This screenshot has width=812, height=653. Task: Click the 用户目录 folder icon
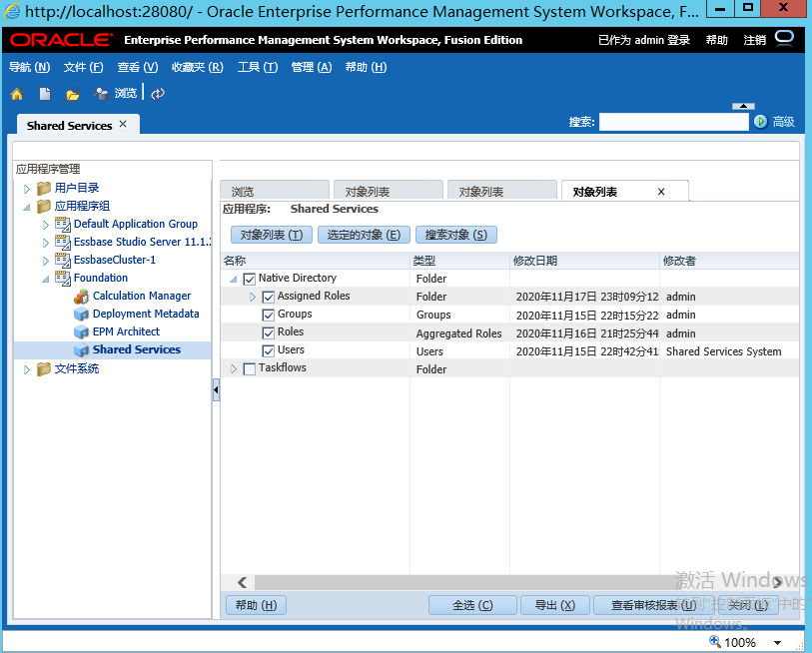point(44,188)
